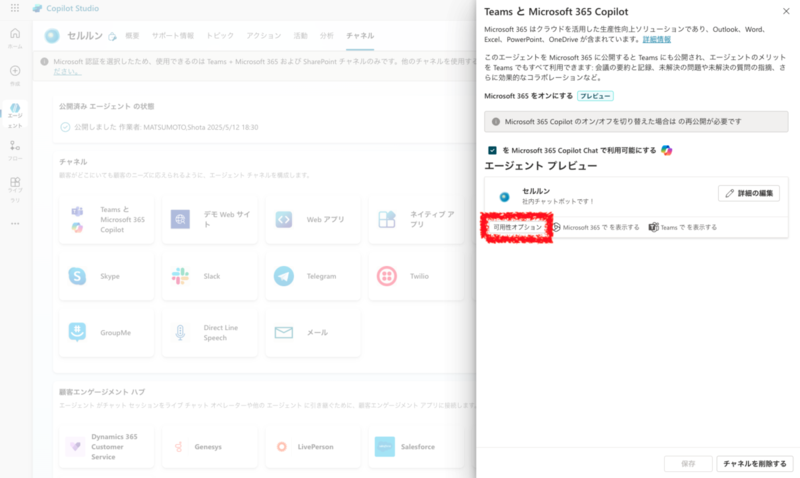Open Library in the left sidebar
The width and height of the screenshot is (800, 478).
tap(15, 189)
